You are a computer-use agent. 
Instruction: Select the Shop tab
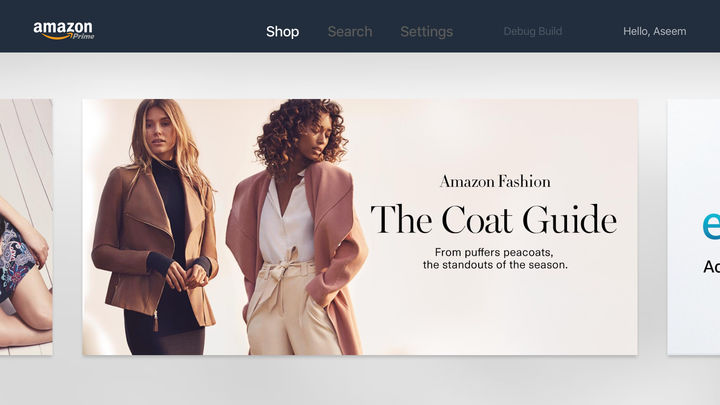[x=282, y=32]
